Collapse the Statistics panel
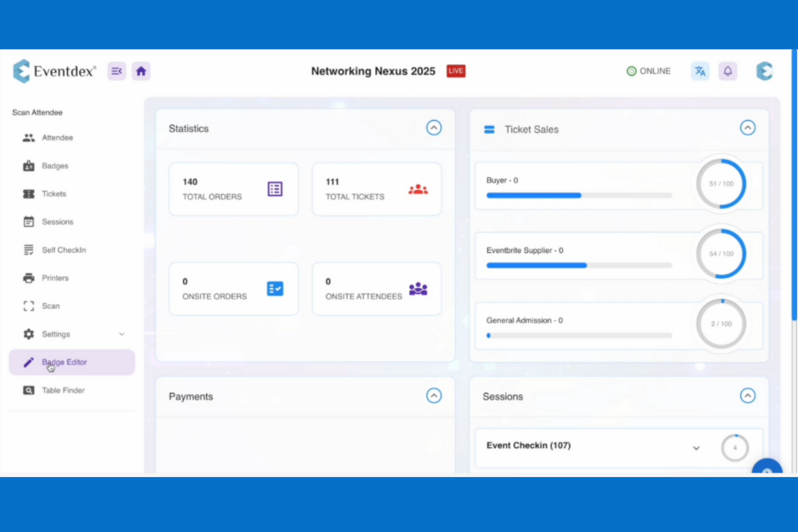Image resolution: width=798 pixels, height=532 pixels. point(434,128)
